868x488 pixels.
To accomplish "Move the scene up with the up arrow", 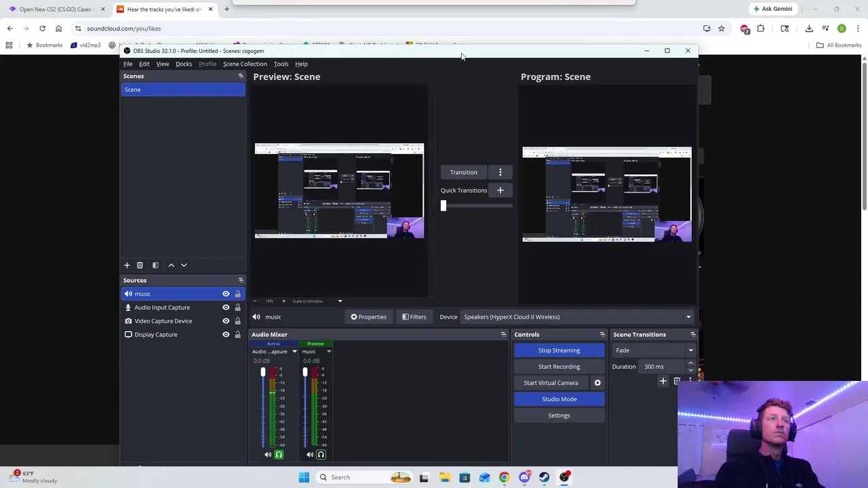I will pos(171,265).
